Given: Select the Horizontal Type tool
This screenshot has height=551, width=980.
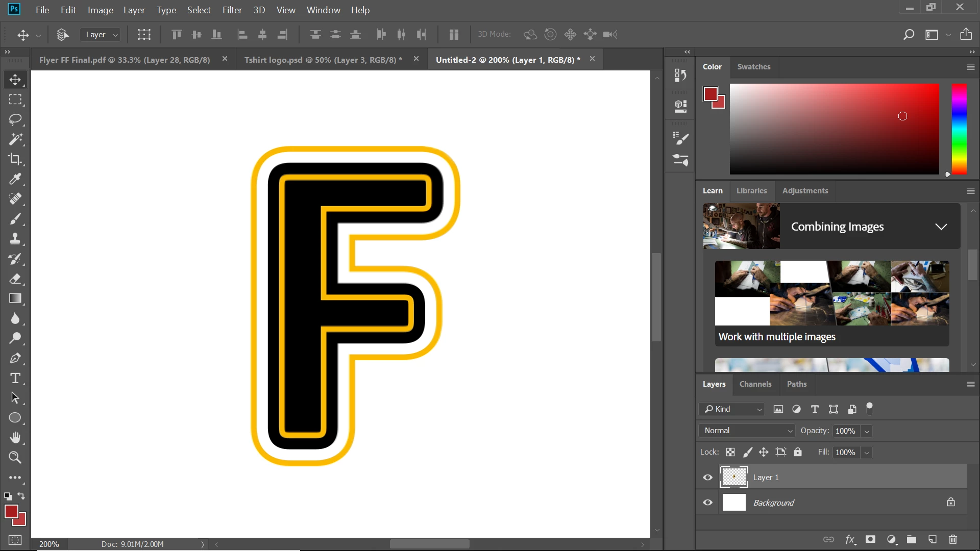Looking at the screenshot, I should (15, 378).
